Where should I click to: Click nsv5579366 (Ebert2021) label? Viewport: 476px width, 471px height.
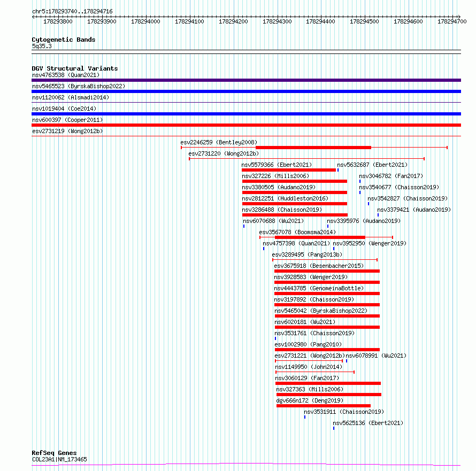pos(277,165)
